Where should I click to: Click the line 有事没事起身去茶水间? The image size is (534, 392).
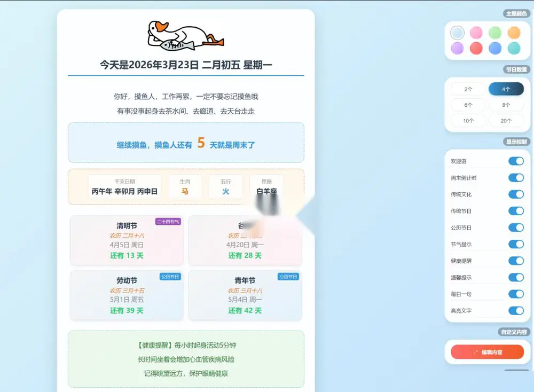(x=186, y=112)
